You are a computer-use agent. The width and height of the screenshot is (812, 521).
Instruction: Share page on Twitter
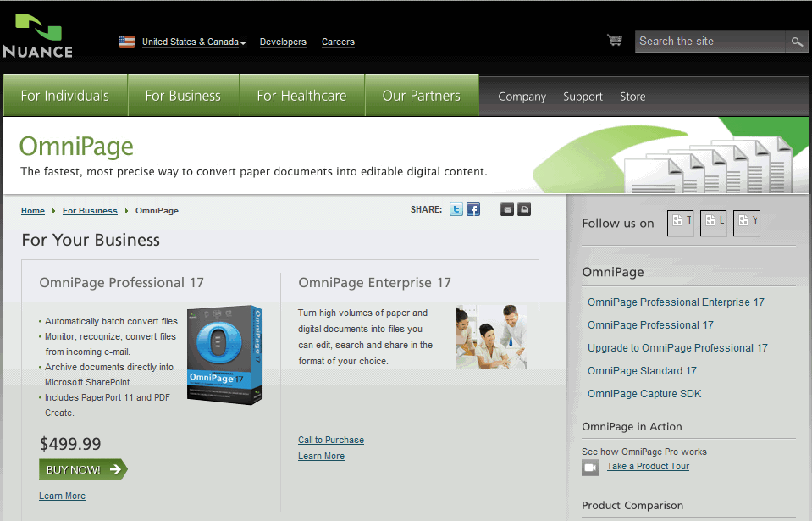click(456, 209)
